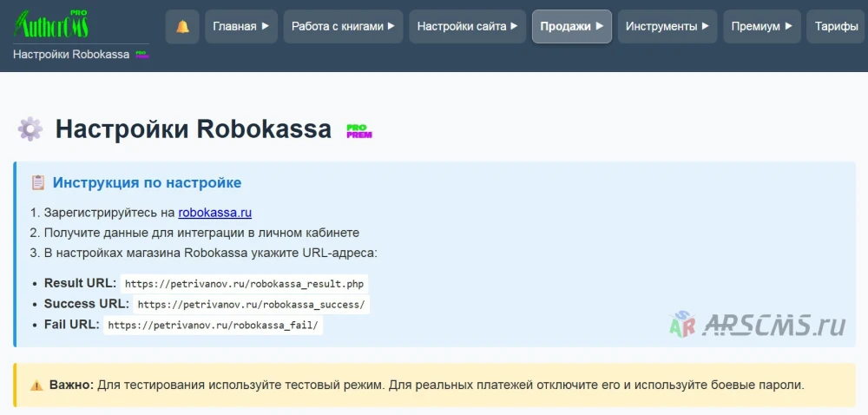Click the gear icon beside the page title
868x415 pixels.
point(30,128)
